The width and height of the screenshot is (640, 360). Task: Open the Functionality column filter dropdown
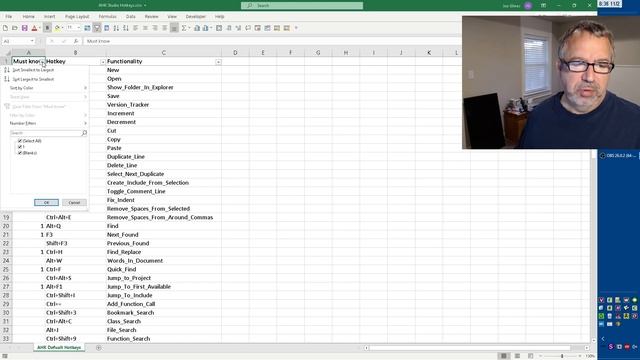[218, 62]
